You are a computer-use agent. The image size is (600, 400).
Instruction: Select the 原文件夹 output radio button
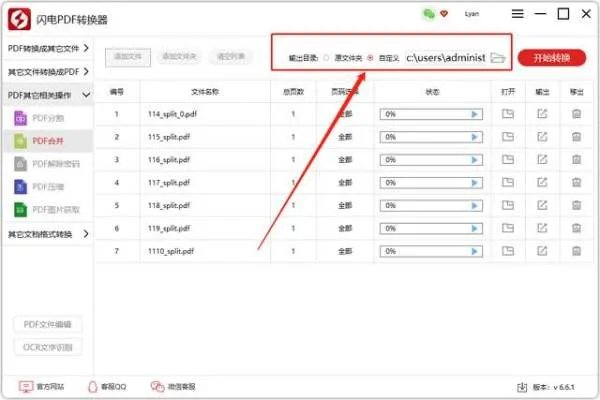(326, 58)
